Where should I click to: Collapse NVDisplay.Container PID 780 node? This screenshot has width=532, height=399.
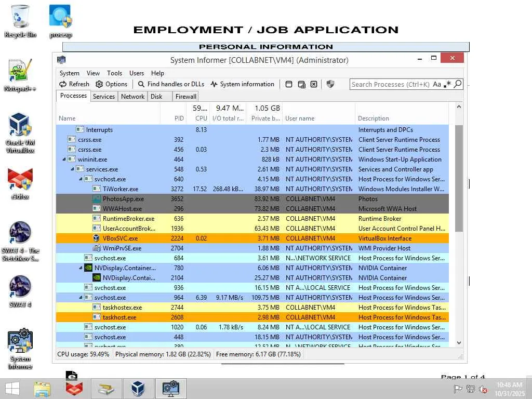(x=81, y=268)
